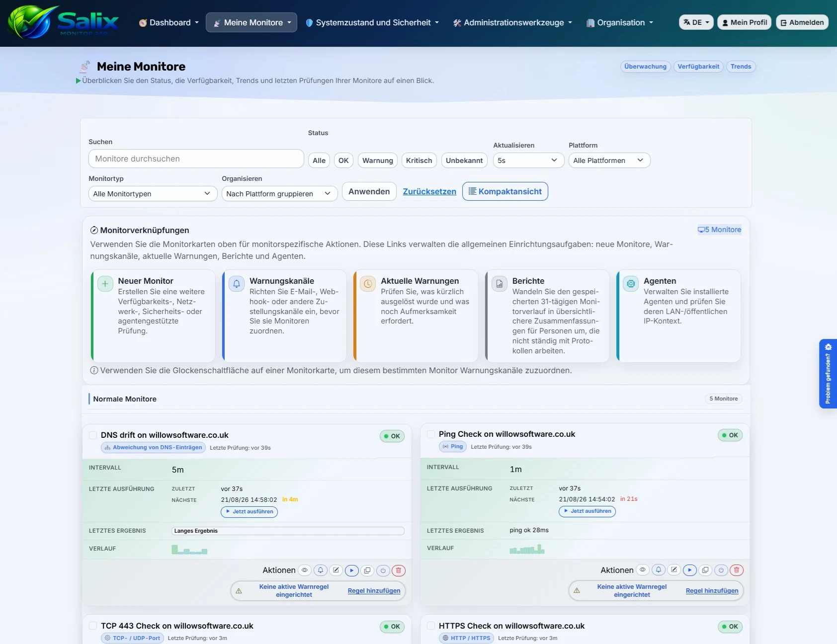Click play action icon on DNS drift monitor
The width and height of the screenshot is (837, 644).
pos(352,570)
